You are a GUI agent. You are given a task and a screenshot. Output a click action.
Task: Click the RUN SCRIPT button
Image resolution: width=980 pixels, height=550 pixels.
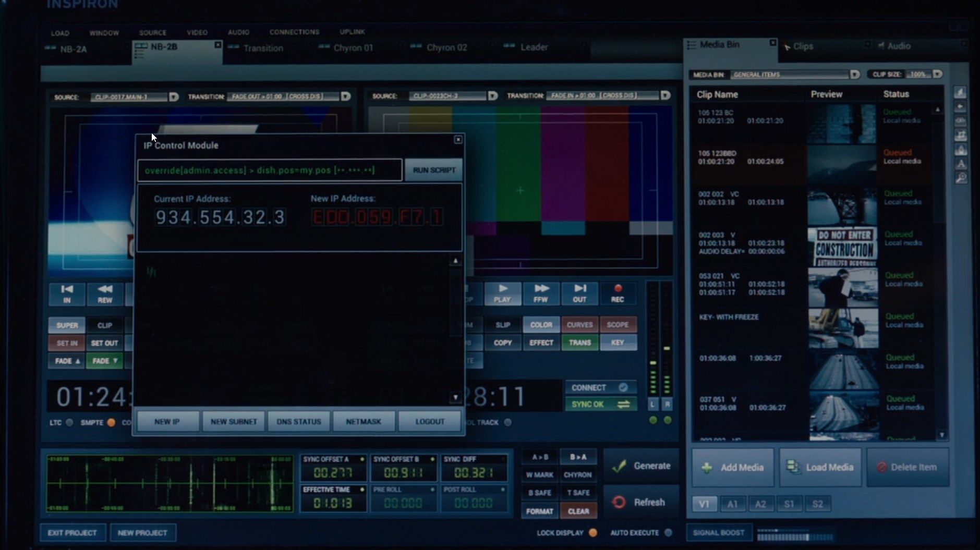[434, 170]
